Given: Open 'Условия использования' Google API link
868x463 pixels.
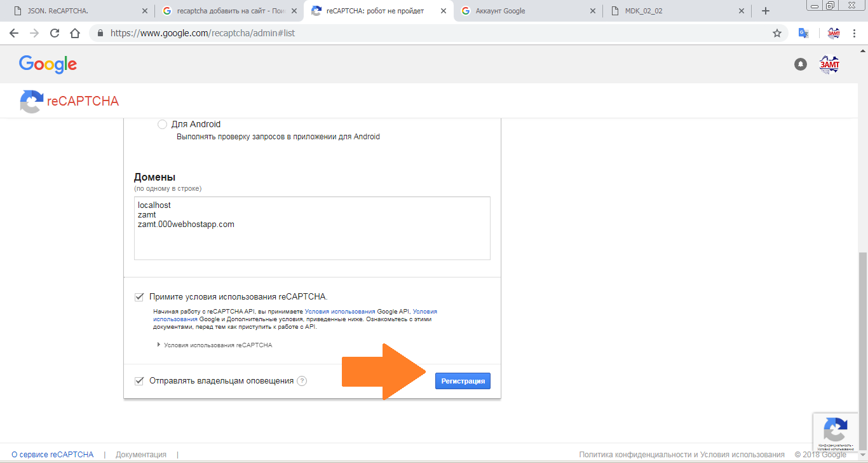Looking at the screenshot, I should tap(340, 312).
